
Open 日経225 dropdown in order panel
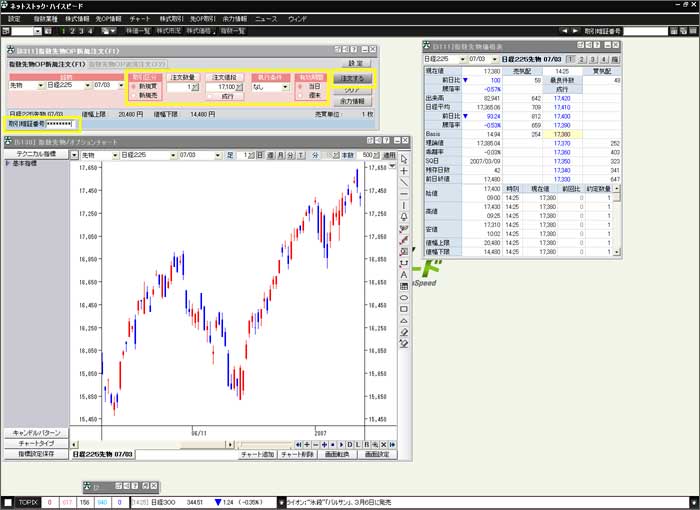(x=87, y=85)
